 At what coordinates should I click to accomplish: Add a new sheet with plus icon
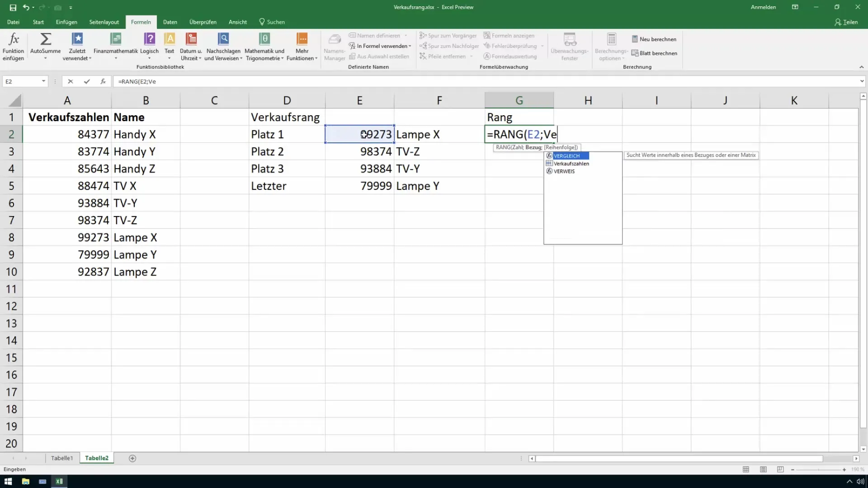coord(132,458)
